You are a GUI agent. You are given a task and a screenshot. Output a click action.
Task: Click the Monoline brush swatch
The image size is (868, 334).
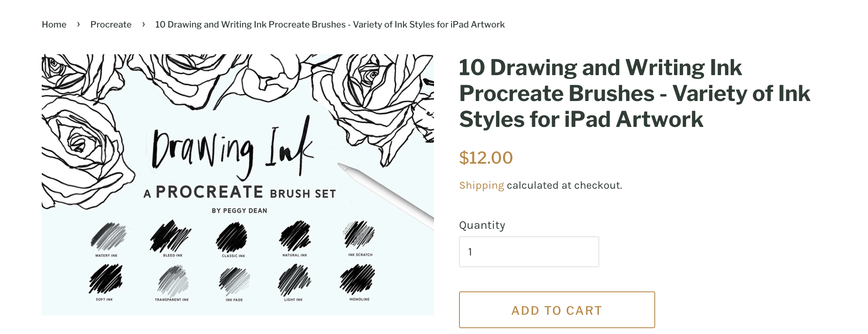[358, 279]
